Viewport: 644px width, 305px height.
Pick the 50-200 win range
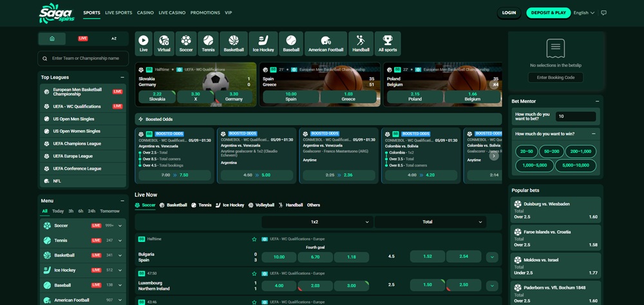(552, 151)
